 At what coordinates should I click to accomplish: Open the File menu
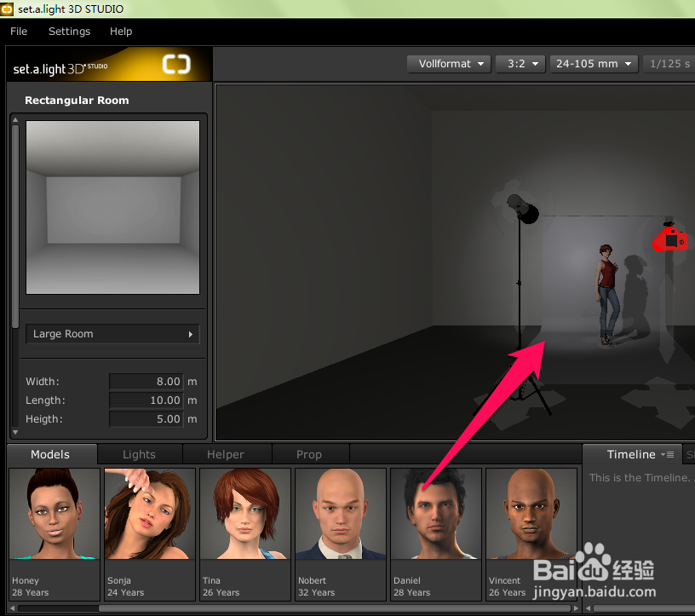click(19, 32)
